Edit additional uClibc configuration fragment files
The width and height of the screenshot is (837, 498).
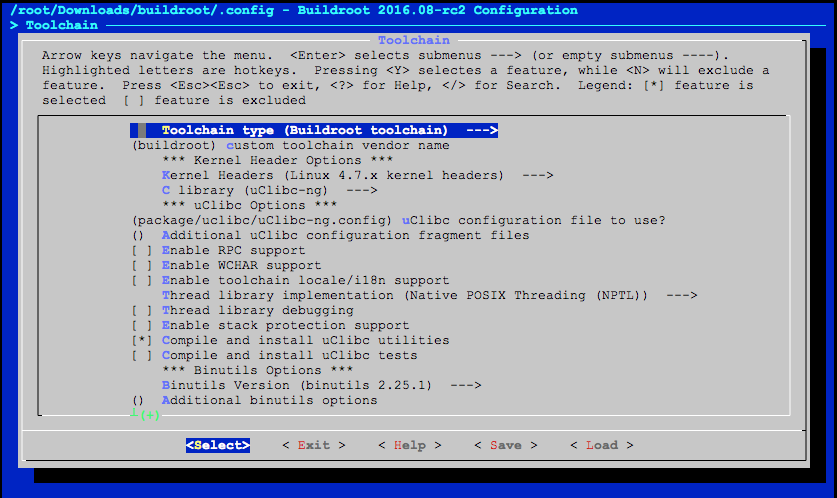click(330, 235)
